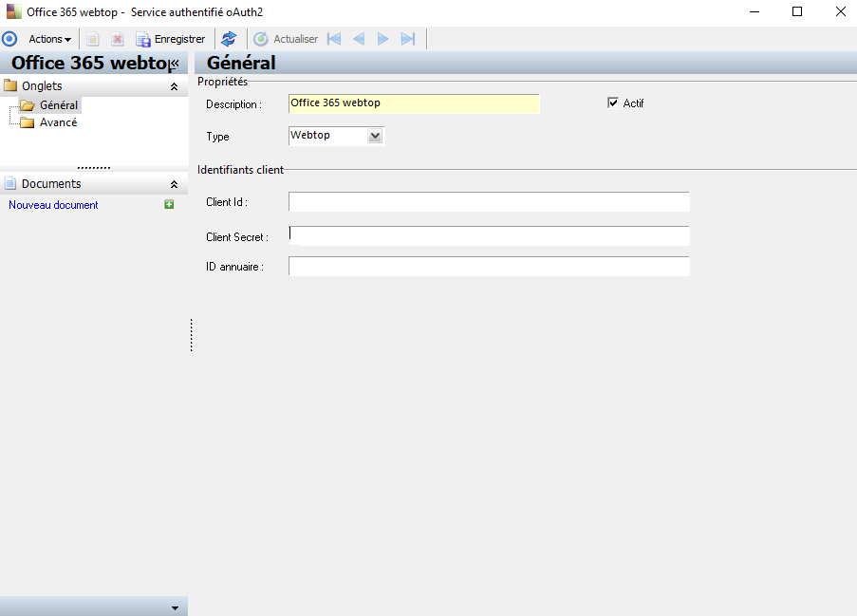
Task: Click the vertical dotted sidebar splitter handle
Action: [x=192, y=335]
